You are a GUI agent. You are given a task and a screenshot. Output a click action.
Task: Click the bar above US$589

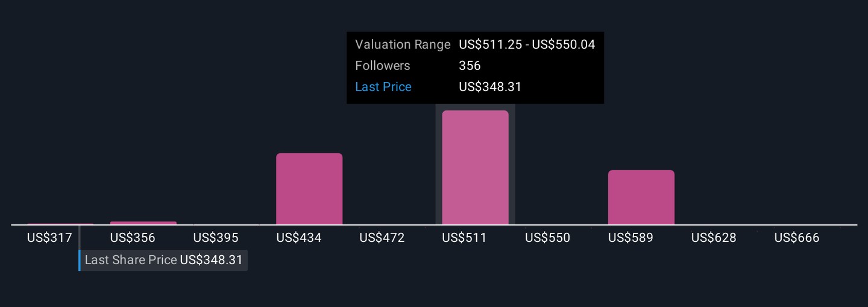(x=641, y=197)
